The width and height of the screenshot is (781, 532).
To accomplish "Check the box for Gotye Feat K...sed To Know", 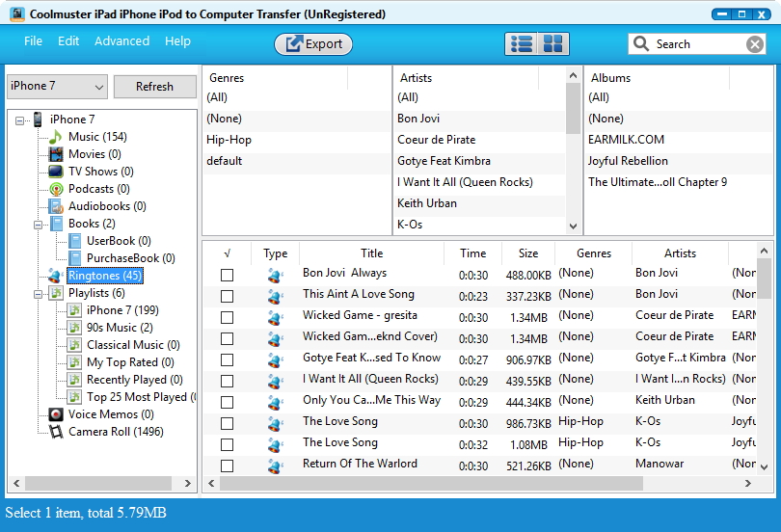I will [228, 359].
